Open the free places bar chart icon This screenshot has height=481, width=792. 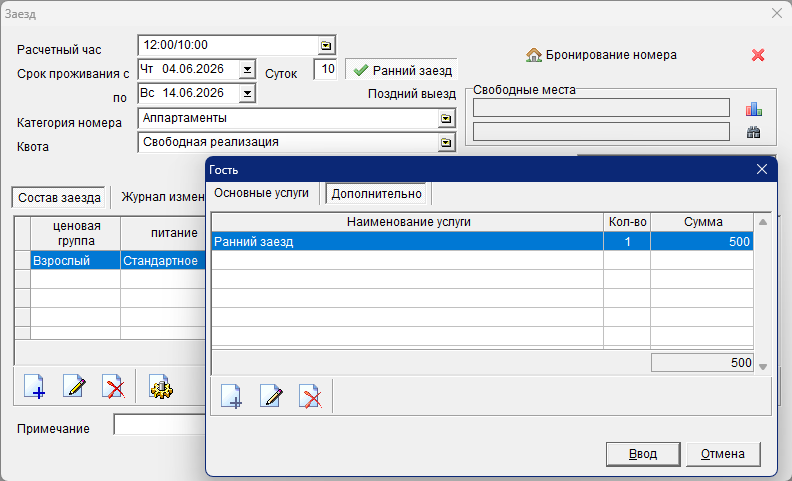[754, 108]
